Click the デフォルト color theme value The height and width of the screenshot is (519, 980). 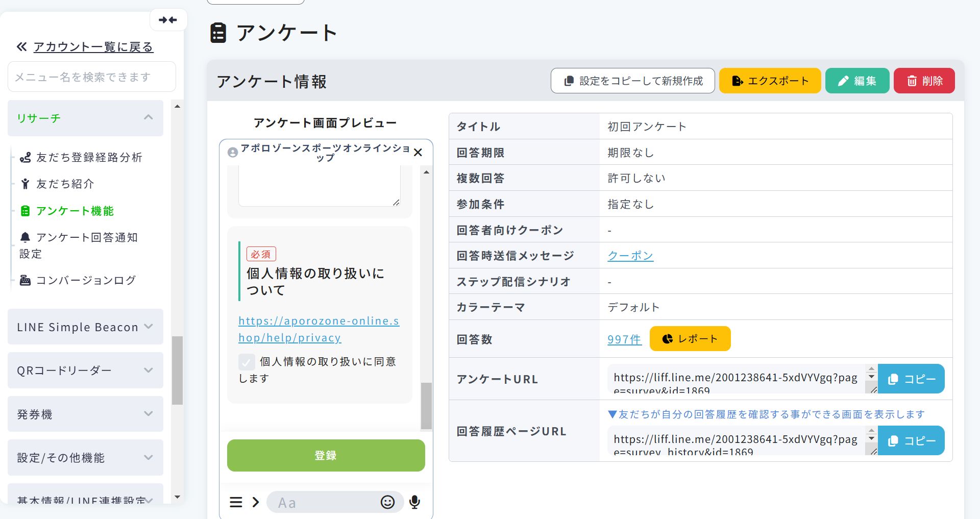click(x=633, y=307)
